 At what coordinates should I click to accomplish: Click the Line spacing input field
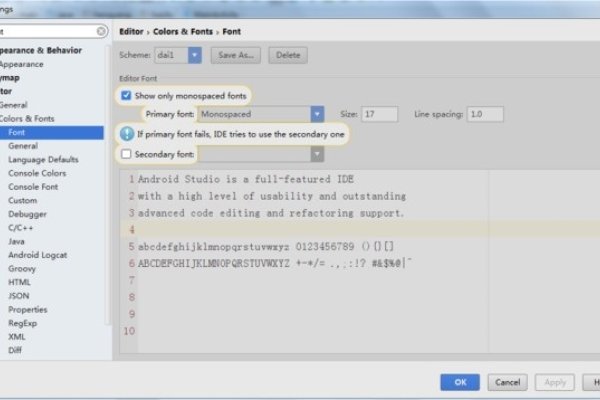(x=485, y=115)
